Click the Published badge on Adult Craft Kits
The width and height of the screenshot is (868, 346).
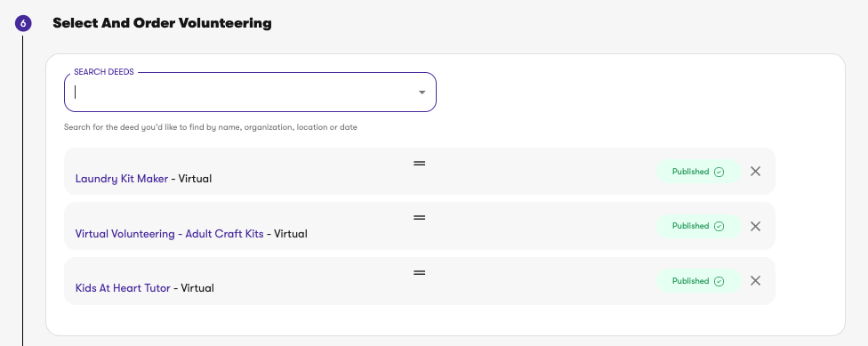coord(699,226)
